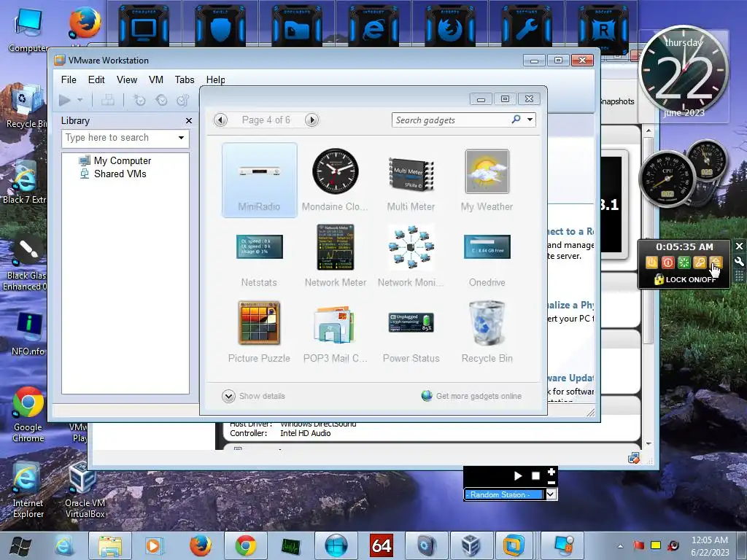The height and width of the screenshot is (560, 747).
Task: Go to next gadget page
Action: click(311, 120)
